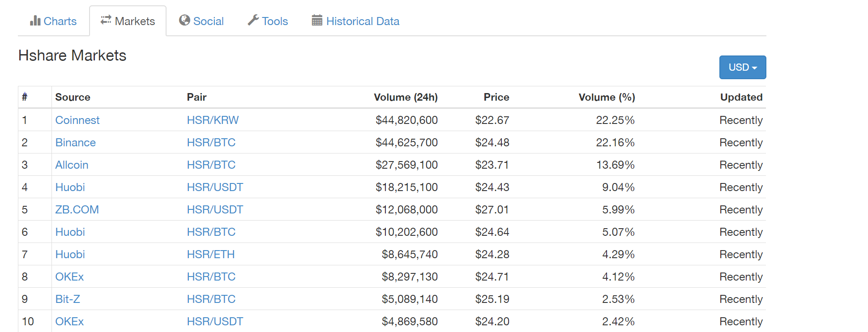Screen dimensions: 868x332
Task: Open Allcoin HSR/BTC pair link
Action: (211, 165)
